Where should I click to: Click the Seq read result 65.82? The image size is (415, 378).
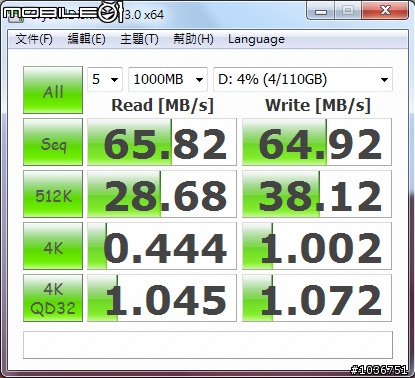[162, 142]
